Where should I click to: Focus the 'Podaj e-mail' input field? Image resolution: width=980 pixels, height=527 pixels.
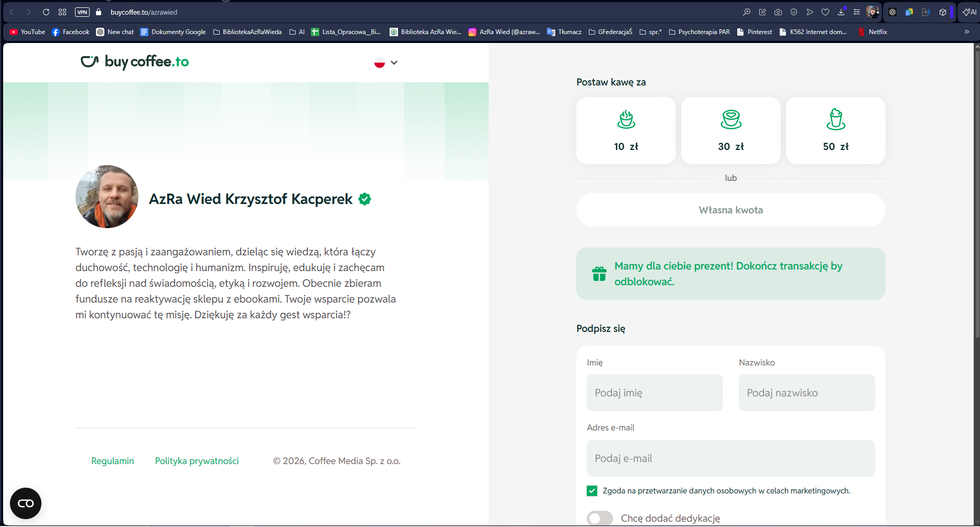click(x=730, y=458)
